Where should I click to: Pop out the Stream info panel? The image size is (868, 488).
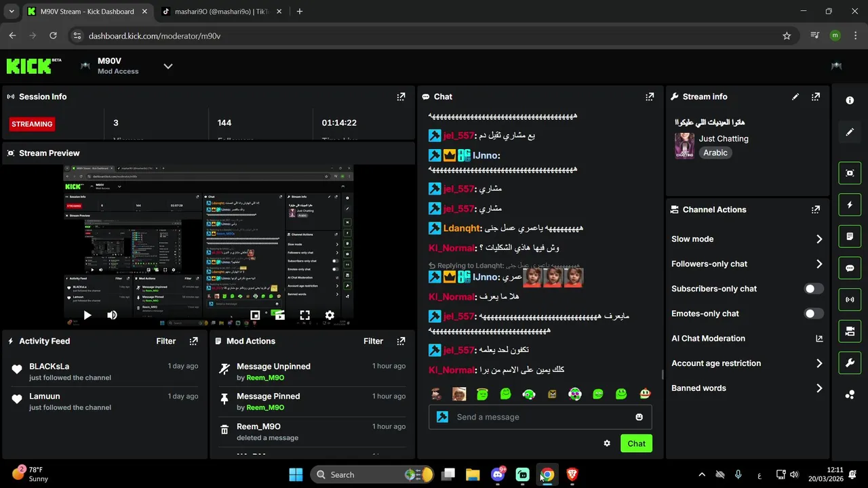click(x=816, y=97)
